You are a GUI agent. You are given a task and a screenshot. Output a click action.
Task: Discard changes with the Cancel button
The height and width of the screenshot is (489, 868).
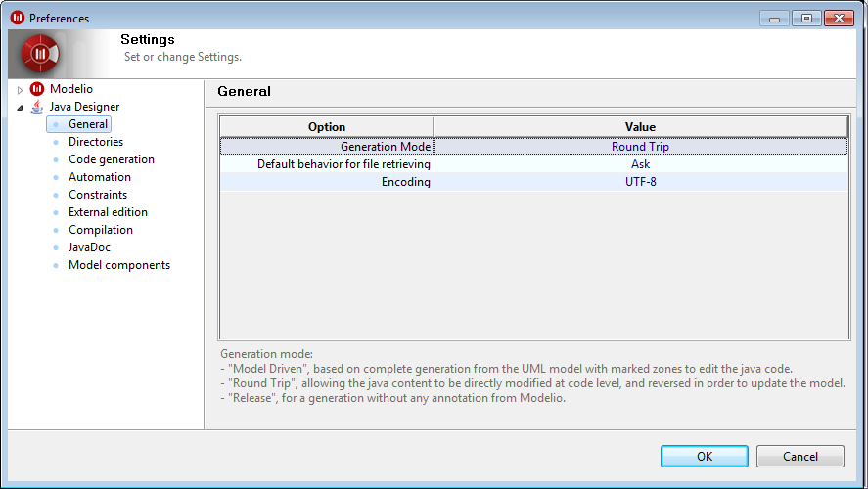(799, 457)
